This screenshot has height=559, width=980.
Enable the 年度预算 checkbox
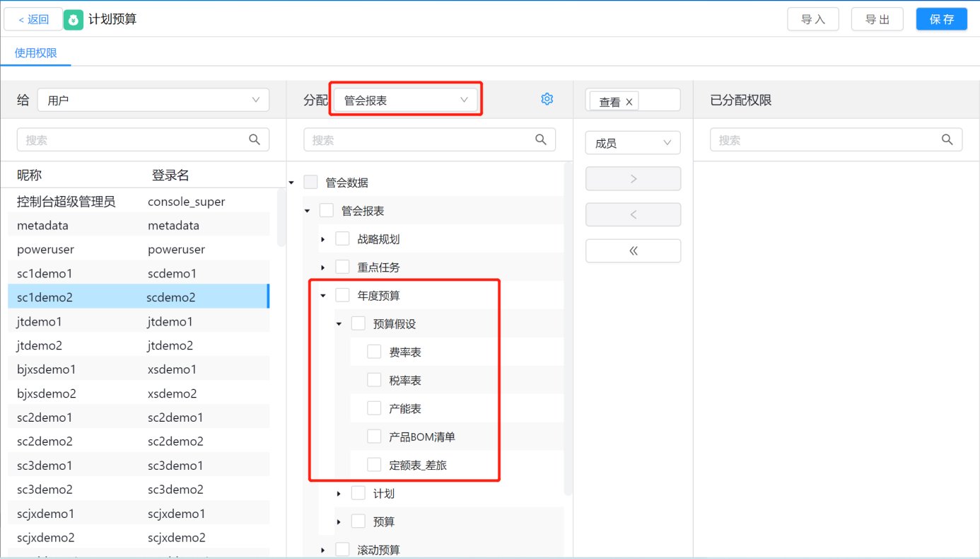[x=342, y=295]
